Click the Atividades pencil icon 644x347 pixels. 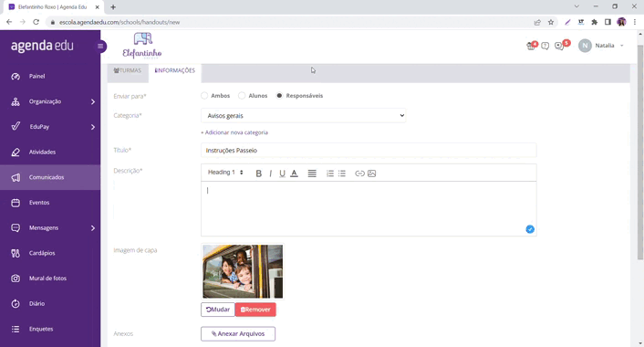click(16, 152)
